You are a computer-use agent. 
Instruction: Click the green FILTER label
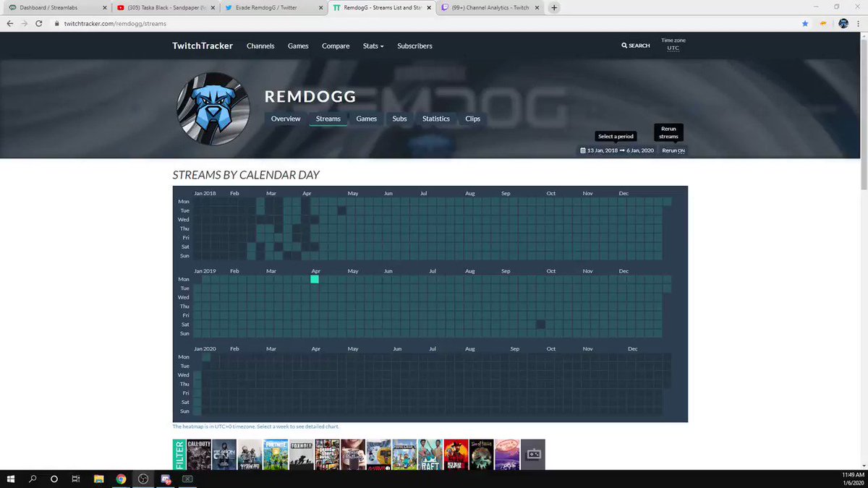(x=179, y=455)
